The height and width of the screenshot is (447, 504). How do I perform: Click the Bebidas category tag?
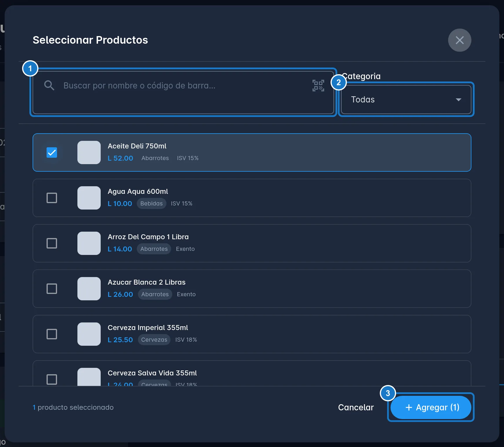pos(152,203)
